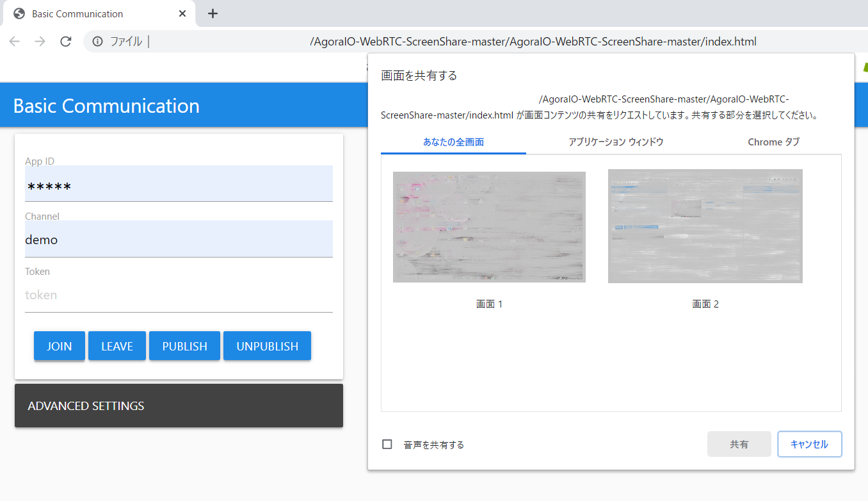868x501 pixels.
Task: Click the App ID input field
Action: (x=179, y=184)
